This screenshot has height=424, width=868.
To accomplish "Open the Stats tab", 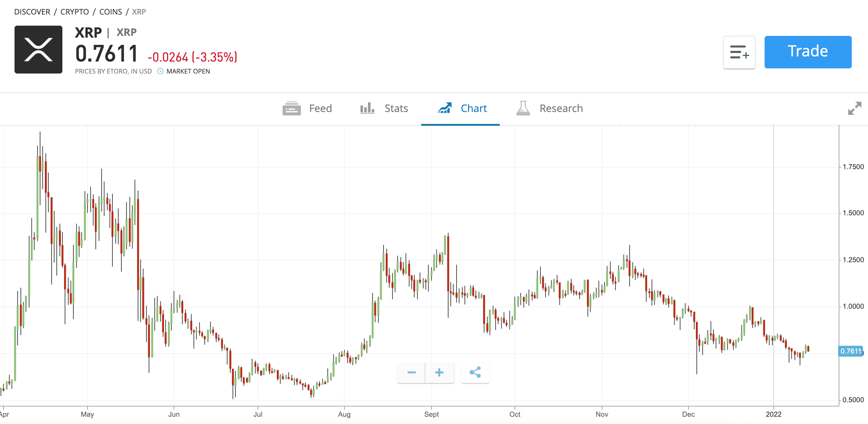I will [384, 109].
